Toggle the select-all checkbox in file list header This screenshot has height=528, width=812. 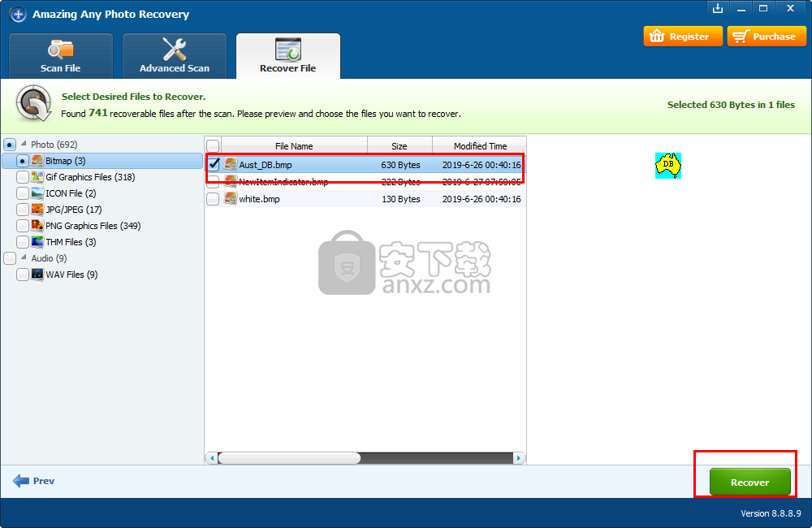click(x=213, y=146)
